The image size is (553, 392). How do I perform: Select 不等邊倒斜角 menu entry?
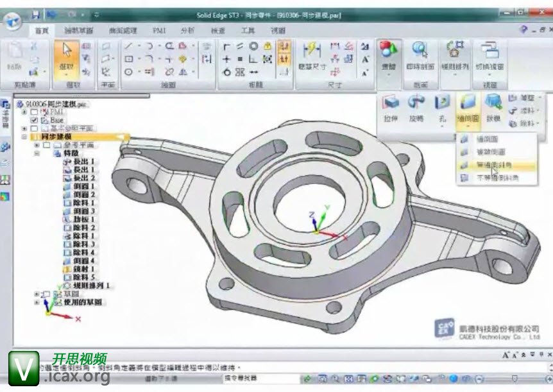(x=497, y=178)
